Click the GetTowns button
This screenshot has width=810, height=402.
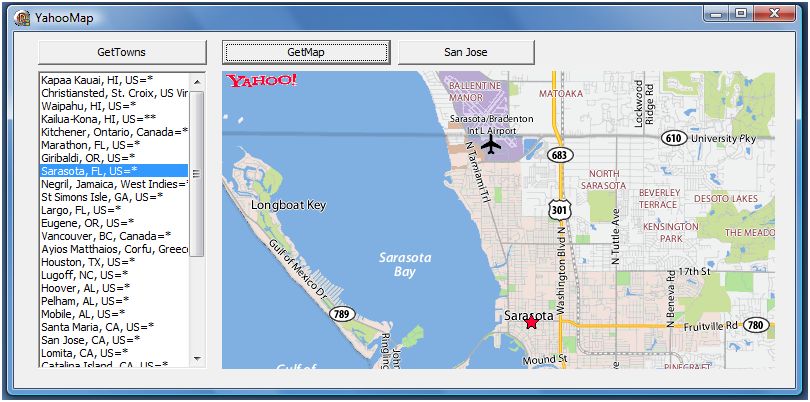click(x=122, y=52)
